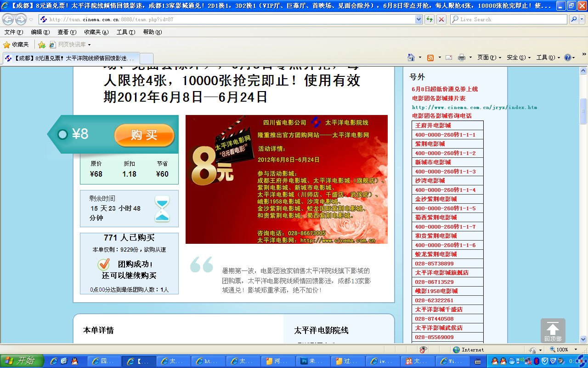The height and width of the screenshot is (368, 588).
Task: Open the Photoshop taskbar button 未...
Action: pos(314,361)
